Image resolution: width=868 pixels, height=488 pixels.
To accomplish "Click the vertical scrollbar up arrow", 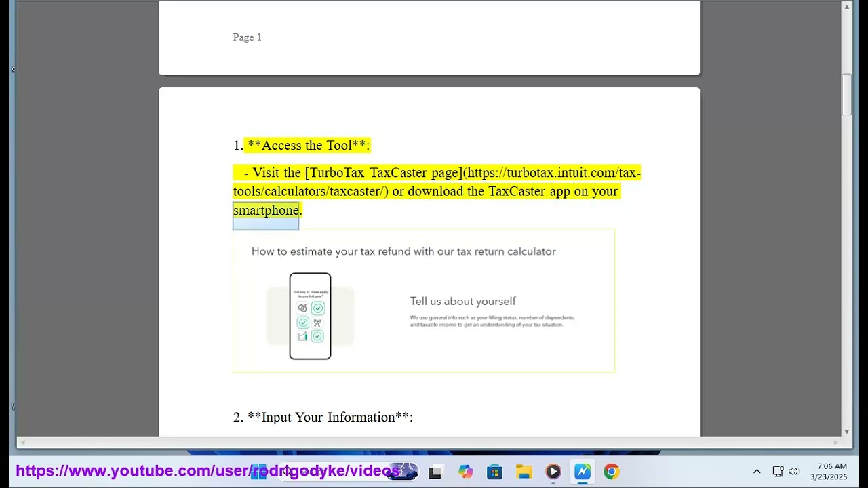I will [x=846, y=7].
